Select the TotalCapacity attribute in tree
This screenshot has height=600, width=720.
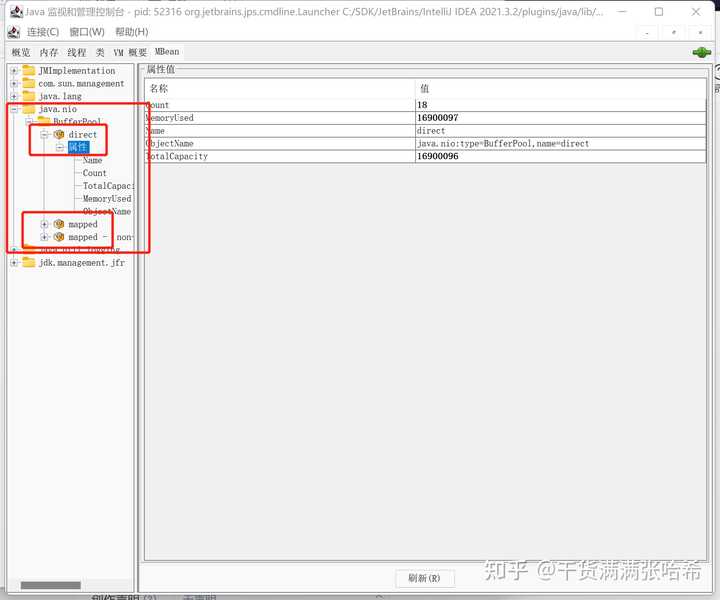pyautogui.click(x=108, y=186)
